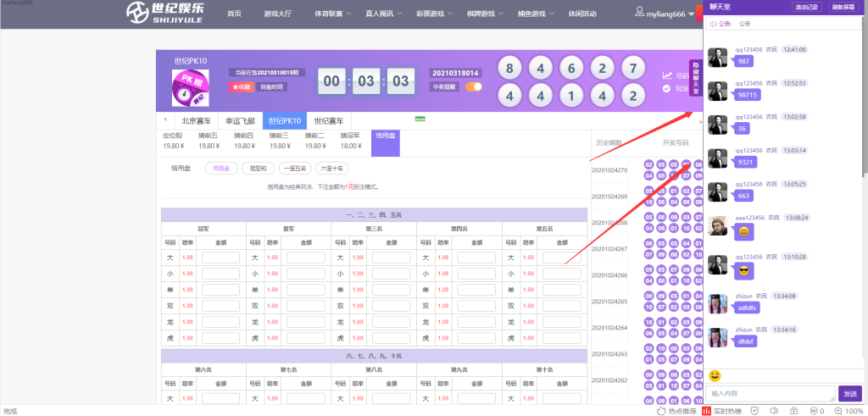Click the 号码 trend chart icon
The width and height of the screenshot is (868, 416).
point(667,75)
